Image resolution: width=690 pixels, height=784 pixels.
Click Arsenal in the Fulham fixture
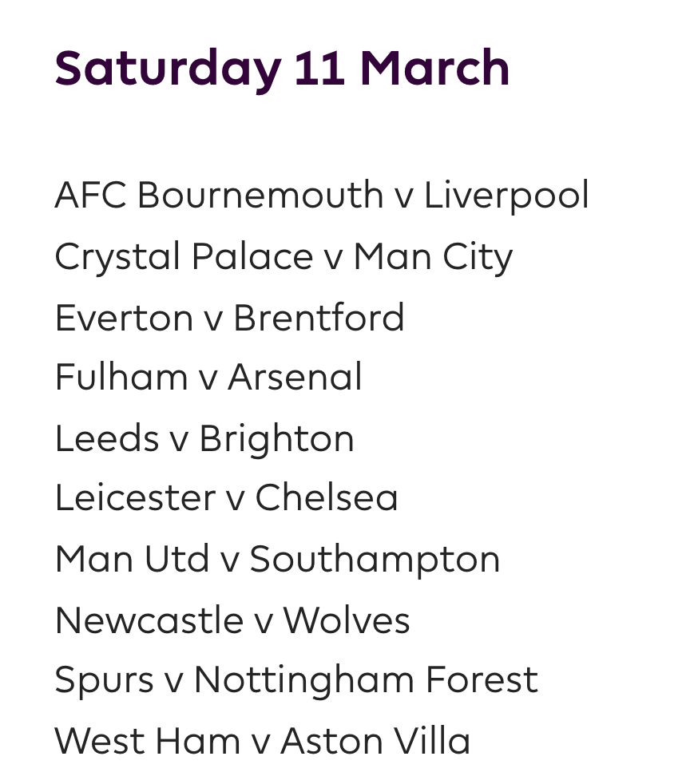tap(295, 378)
